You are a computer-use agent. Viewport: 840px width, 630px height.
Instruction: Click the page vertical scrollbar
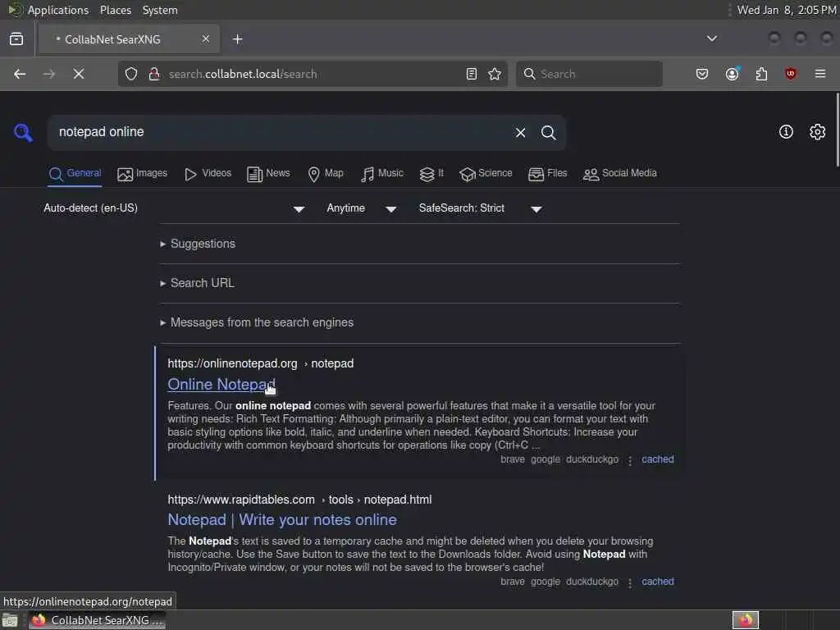click(x=837, y=130)
